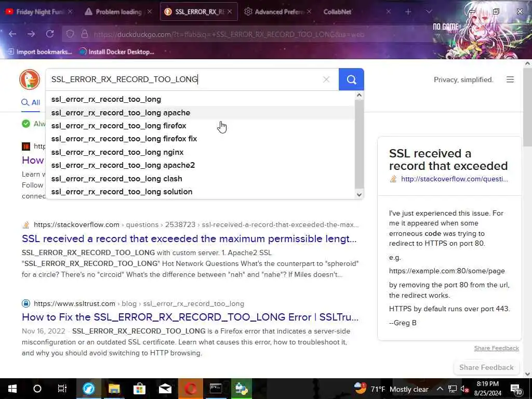532x399 pixels.
Task: Open Opera browser from taskbar
Action: coord(190,389)
